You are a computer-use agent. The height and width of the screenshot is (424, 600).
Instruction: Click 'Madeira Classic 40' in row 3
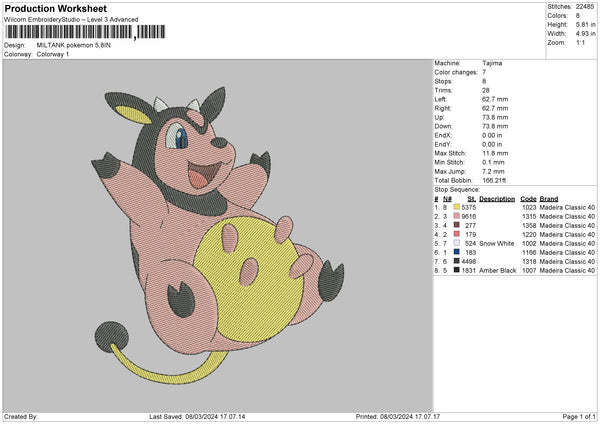point(567,225)
